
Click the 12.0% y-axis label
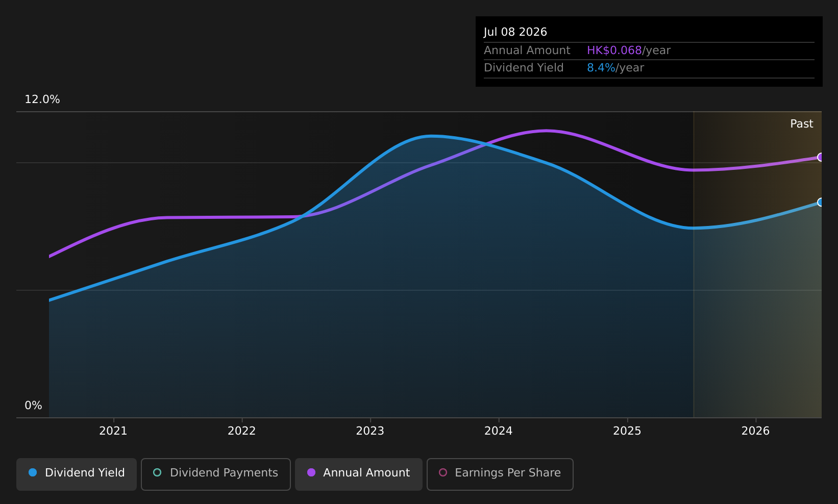42,99
